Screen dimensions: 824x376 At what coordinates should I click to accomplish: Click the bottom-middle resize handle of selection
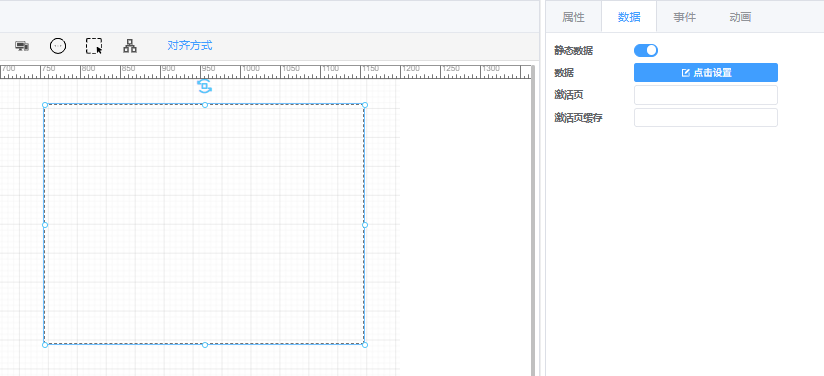pos(205,345)
